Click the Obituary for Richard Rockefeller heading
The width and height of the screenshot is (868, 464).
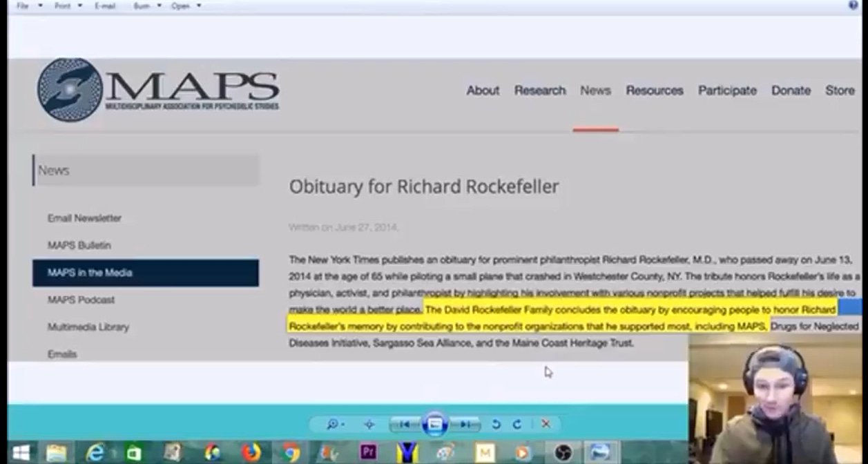coord(424,186)
